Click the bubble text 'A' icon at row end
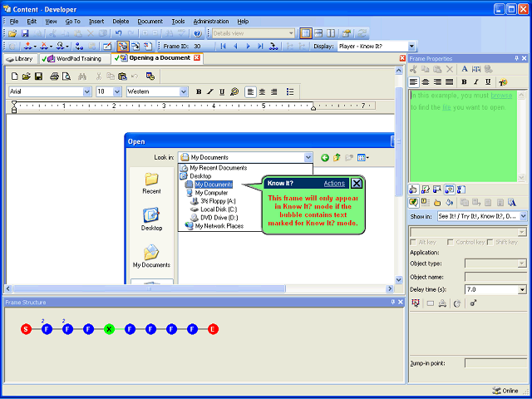Image resolution: width=532 pixels, height=399 pixels. (x=512, y=203)
